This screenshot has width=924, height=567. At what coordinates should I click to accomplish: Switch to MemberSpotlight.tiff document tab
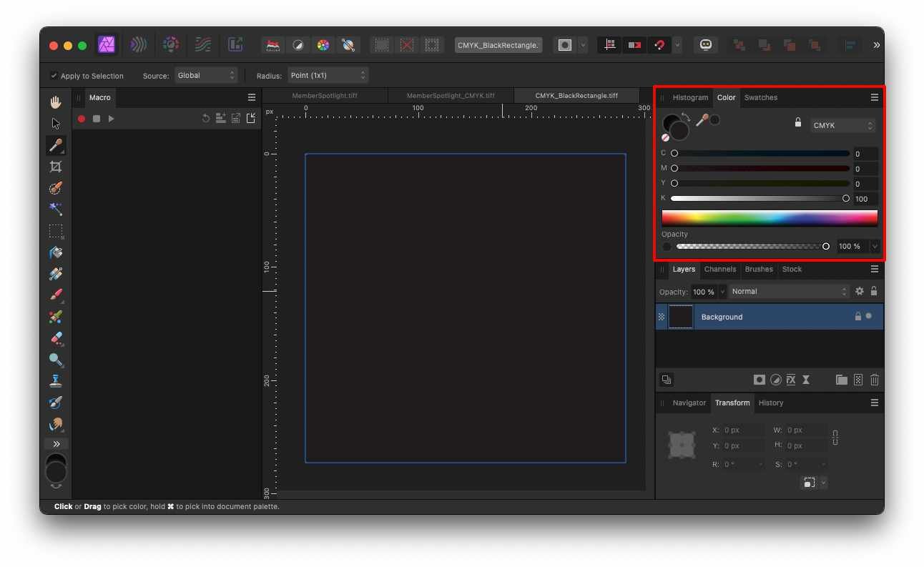[x=325, y=96]
